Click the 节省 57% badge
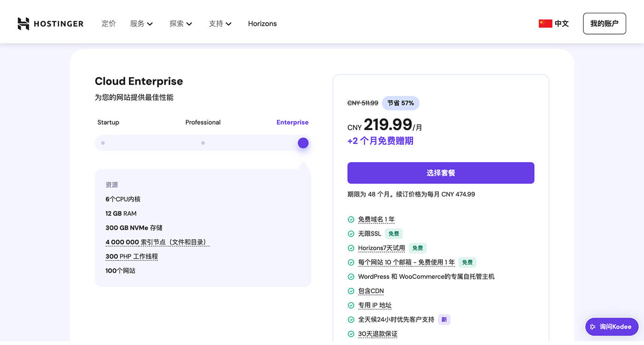Screen dimensions: 644x345 pos(401,103)
